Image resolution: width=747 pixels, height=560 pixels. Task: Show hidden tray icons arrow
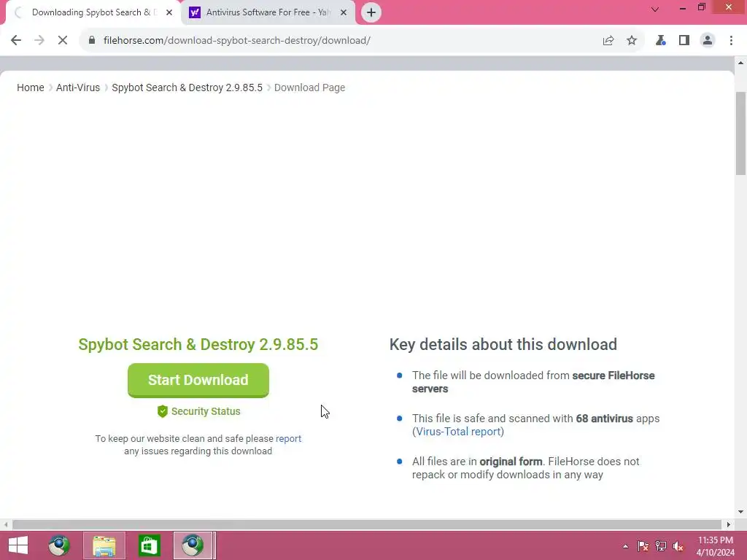tap(625, 546)
